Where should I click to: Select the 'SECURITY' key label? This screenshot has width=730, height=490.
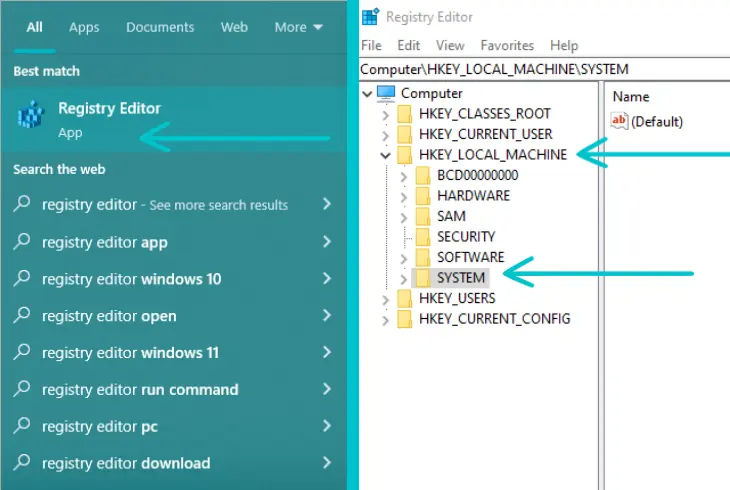pyautogui.click(x=466, y=237)
